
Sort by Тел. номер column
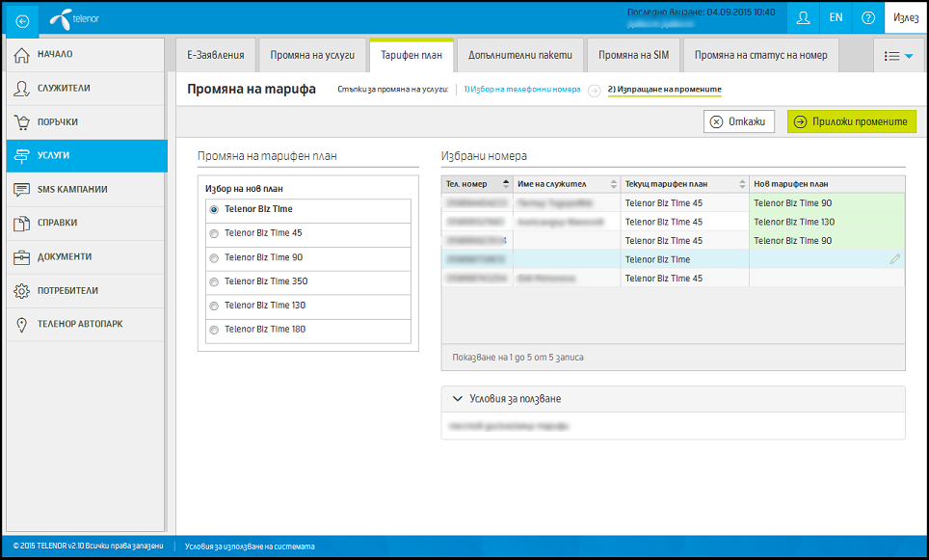[477, 184]
